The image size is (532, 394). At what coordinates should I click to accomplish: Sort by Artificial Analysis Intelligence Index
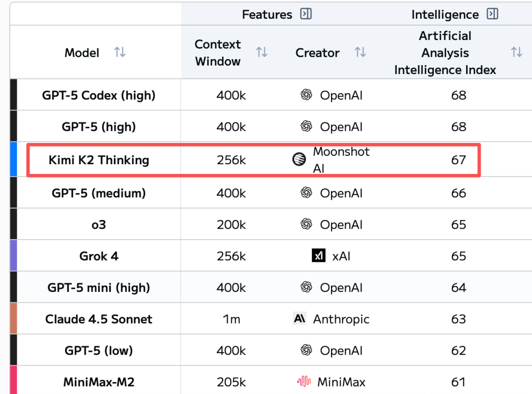[x=516, y=52]
